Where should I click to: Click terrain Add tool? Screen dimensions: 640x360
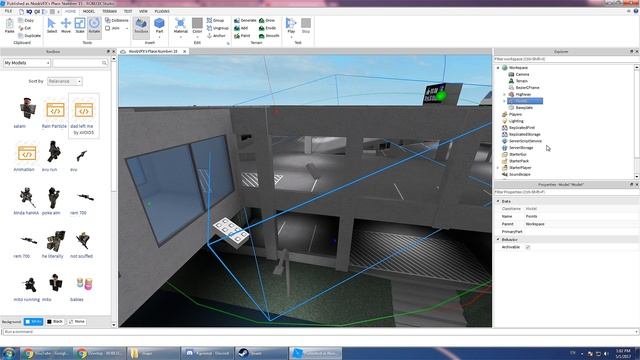pyautogui.click(x=241, y=28)
